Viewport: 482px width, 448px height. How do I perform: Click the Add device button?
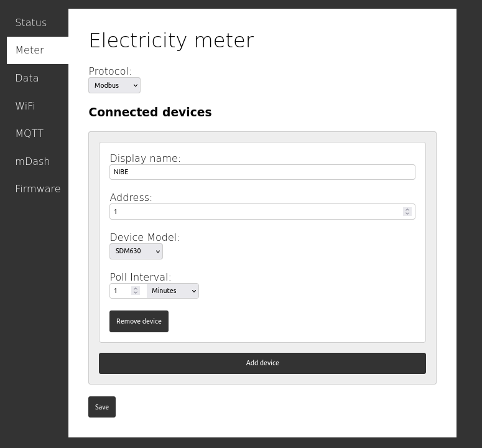(262, 363)
